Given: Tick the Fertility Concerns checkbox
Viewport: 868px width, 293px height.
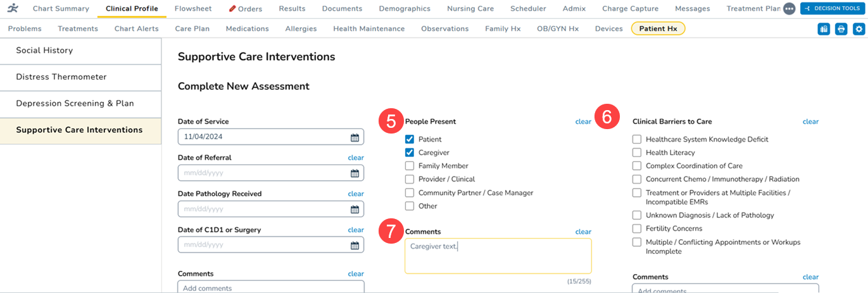Looking at the screenshot, I should 637,228.
